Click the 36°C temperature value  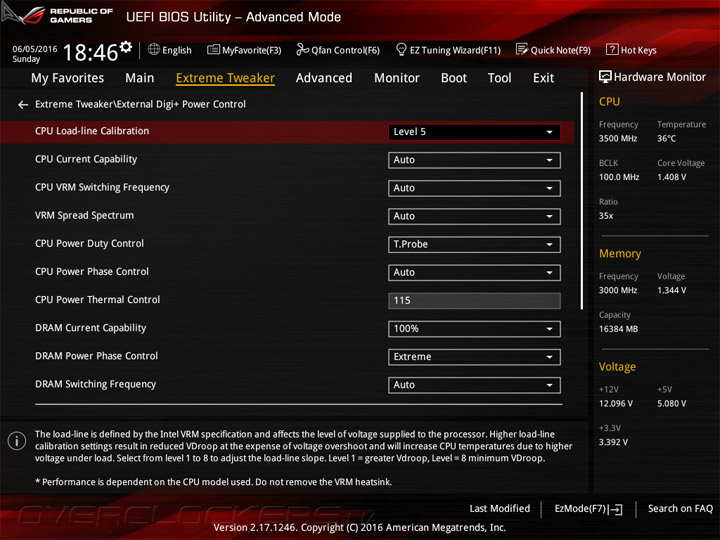pos(666,139)
